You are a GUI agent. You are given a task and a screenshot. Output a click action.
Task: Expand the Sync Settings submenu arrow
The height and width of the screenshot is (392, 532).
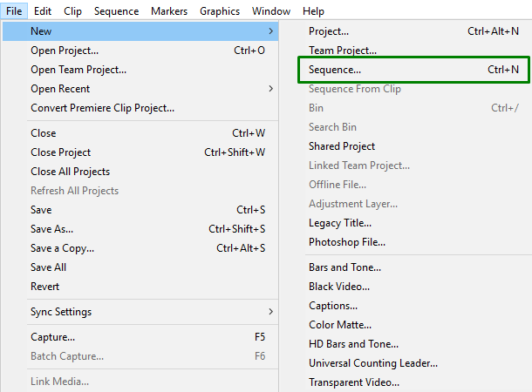270,312
